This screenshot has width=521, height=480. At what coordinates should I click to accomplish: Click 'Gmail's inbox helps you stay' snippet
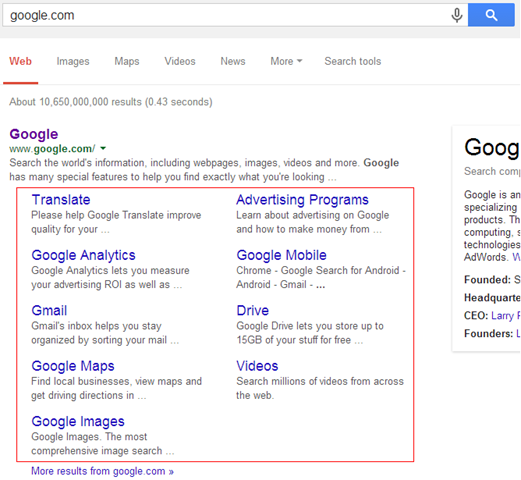click(x=96, y=326)
